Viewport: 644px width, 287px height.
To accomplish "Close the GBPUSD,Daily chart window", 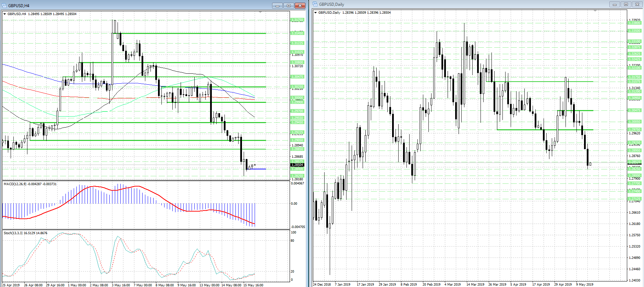I will point(637,4).
